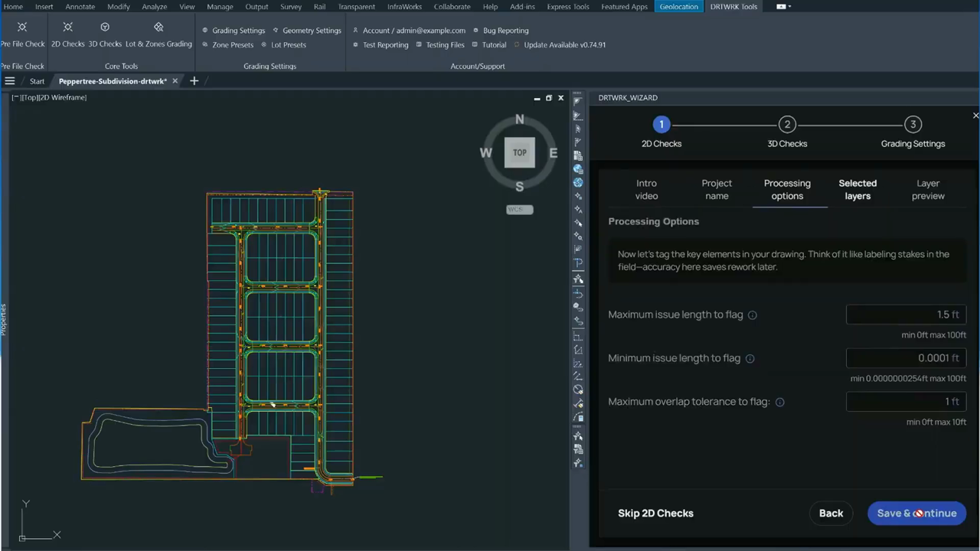This screenshot has width=980, height=551.
Task: Jump to wizard step 2 3D Checks
Action: click(x=787, y=132)
